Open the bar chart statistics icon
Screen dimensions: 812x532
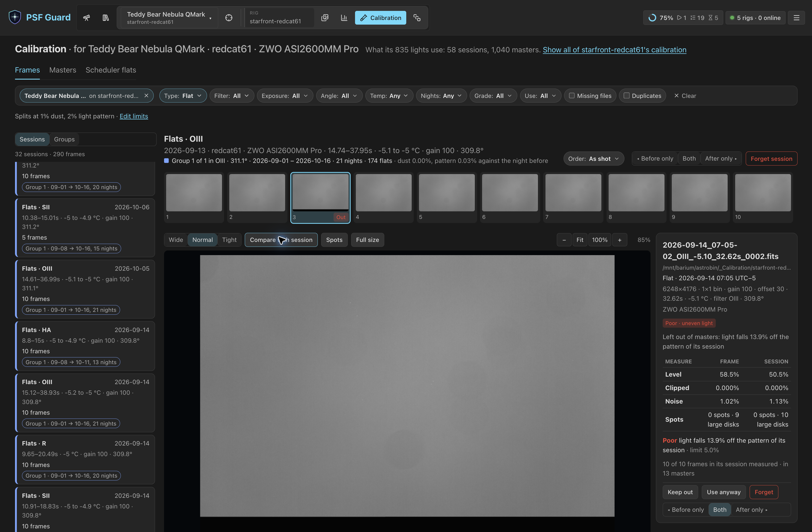tap(344, 18)
